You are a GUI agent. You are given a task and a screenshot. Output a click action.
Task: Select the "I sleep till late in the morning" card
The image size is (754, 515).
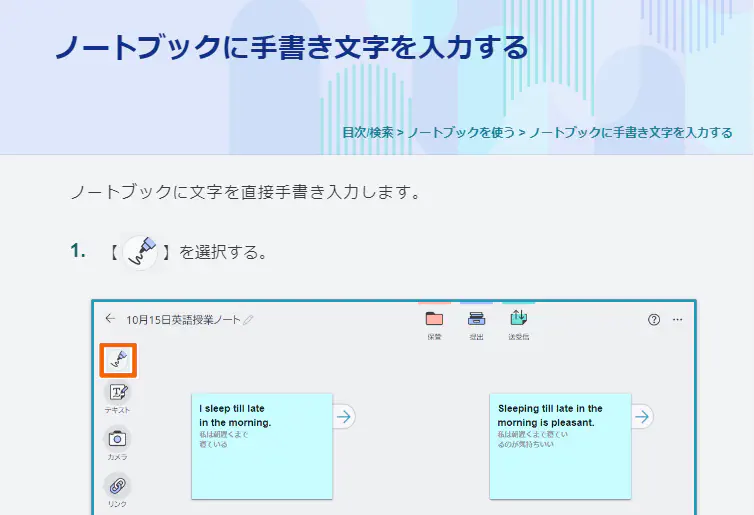(x=262, y=446)
